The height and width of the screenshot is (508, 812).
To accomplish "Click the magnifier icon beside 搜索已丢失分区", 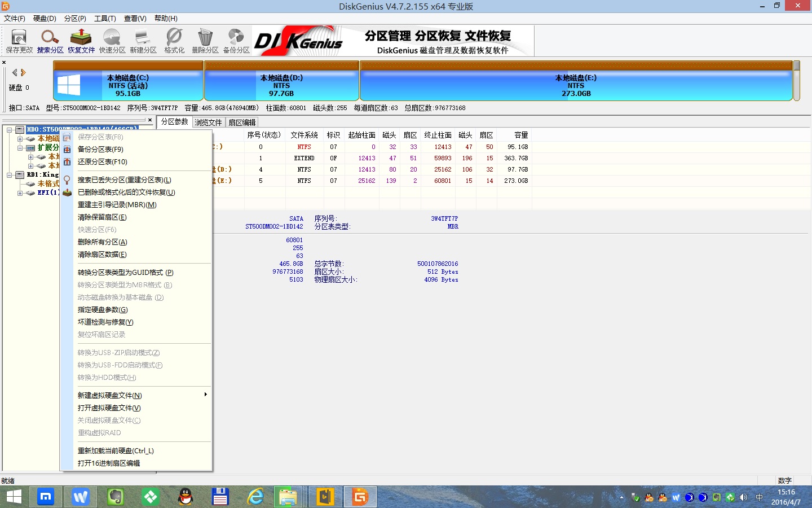I will (x=67, y=180).
